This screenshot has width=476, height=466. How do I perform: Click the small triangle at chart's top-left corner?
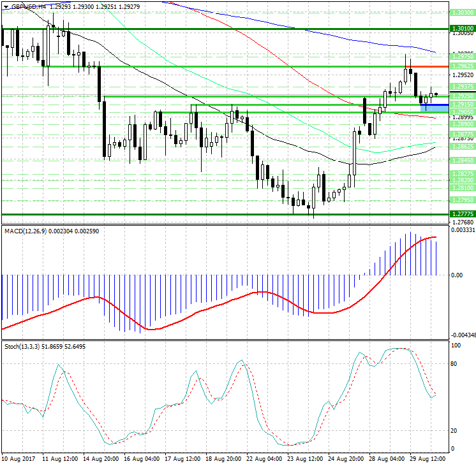tap(4, 6)
